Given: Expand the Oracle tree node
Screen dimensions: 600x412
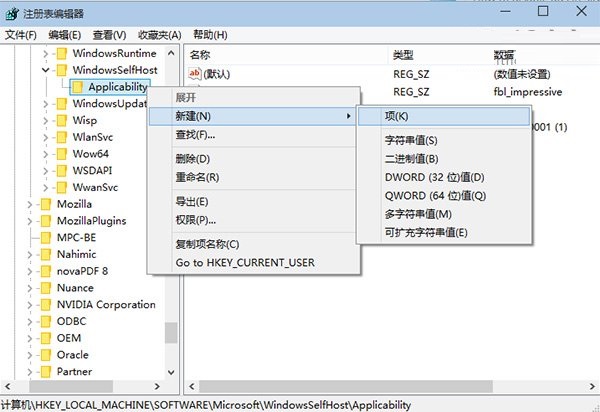Looking at the screenshot, I should tap(30, 355).
